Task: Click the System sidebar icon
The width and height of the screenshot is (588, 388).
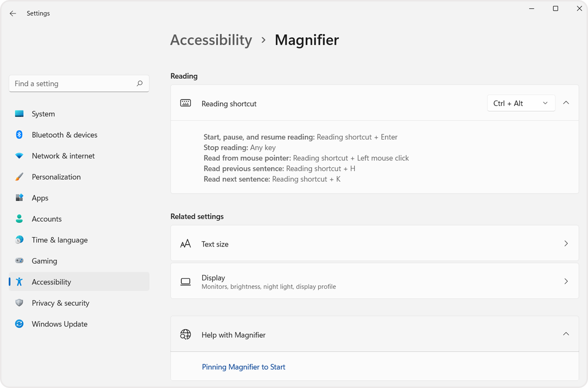Action: tap(19, 114)
